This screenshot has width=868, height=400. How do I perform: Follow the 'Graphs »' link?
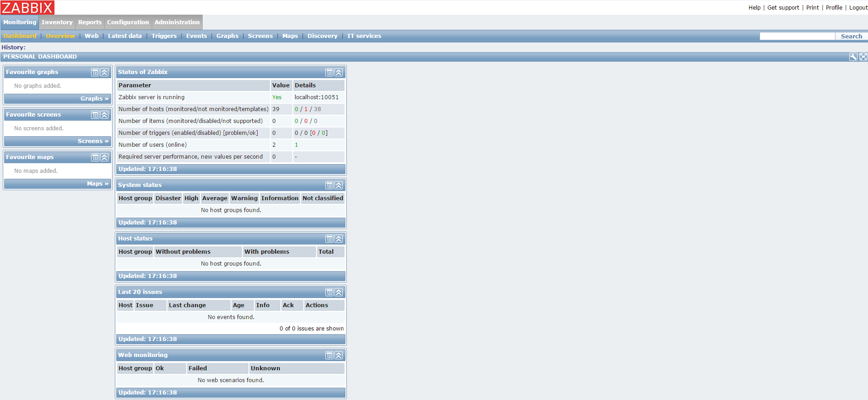pyautogui.click(x=95, y=99)
